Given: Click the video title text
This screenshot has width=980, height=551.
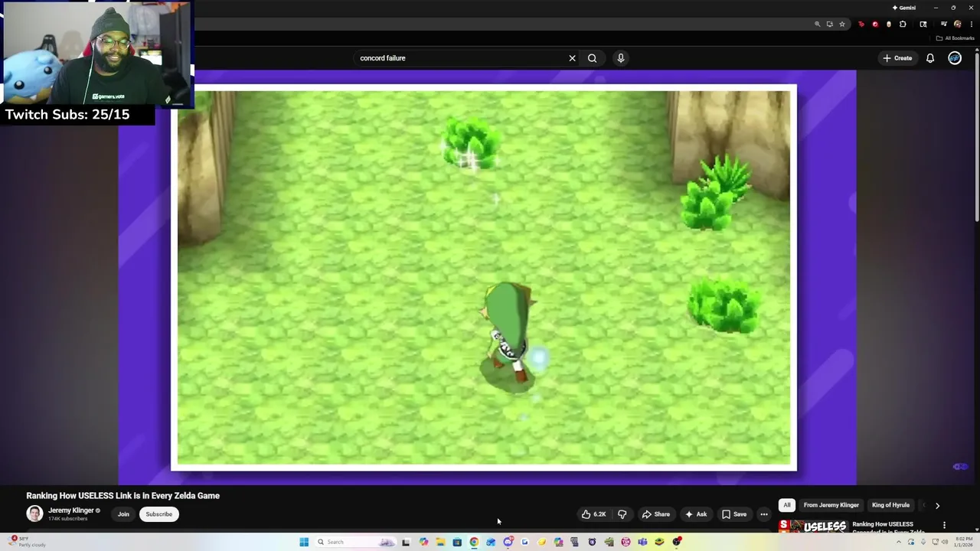Looking at the screenshot, I should 123,496.
